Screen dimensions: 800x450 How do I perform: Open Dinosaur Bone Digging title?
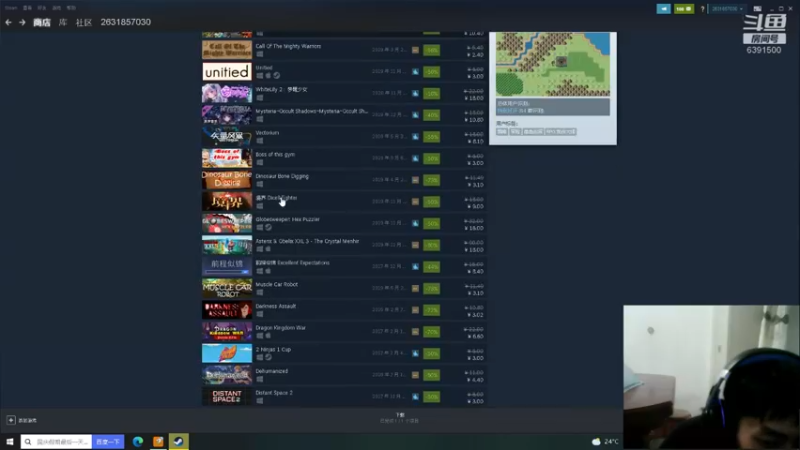tap(282, 176)
